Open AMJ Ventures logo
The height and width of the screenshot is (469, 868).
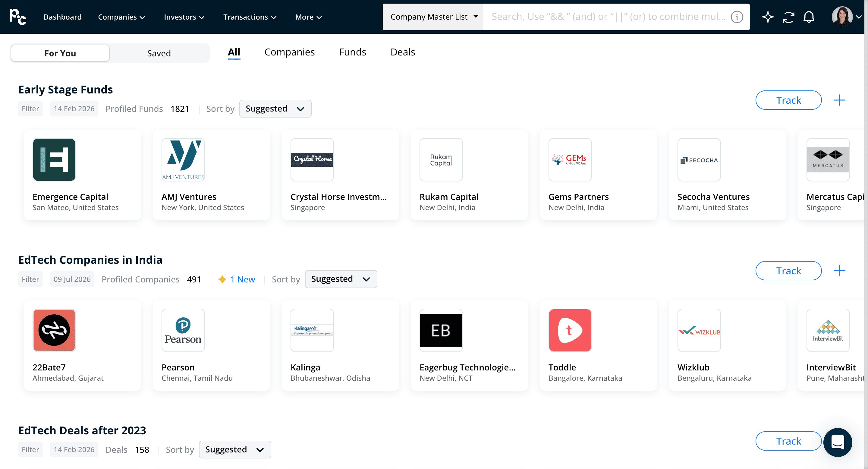[x=183, y=160]
